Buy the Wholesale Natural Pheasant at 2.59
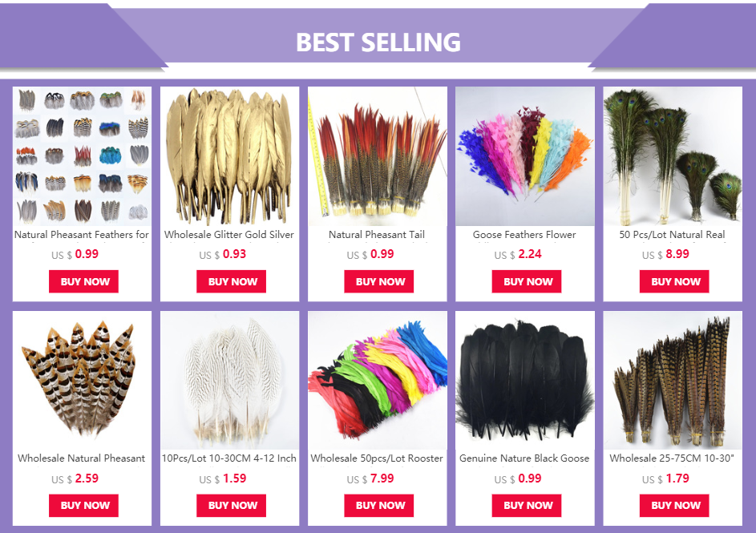Viewport: 756px width, 533px height. (x=83, y=506)
